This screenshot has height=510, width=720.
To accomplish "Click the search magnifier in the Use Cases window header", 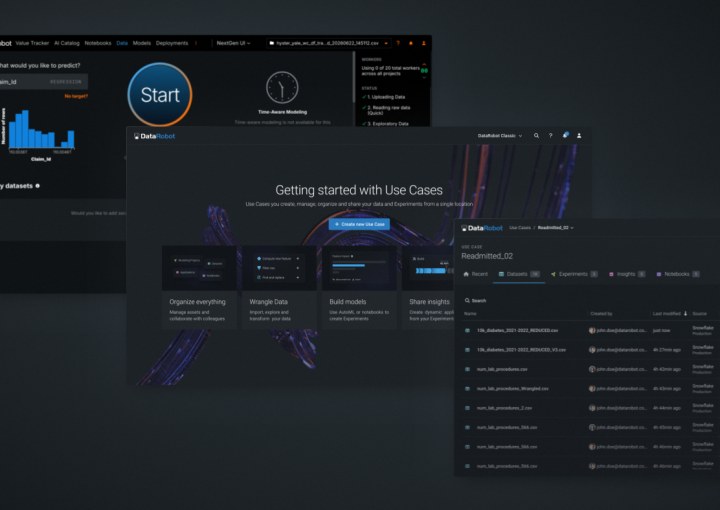I will coord(536,136).
